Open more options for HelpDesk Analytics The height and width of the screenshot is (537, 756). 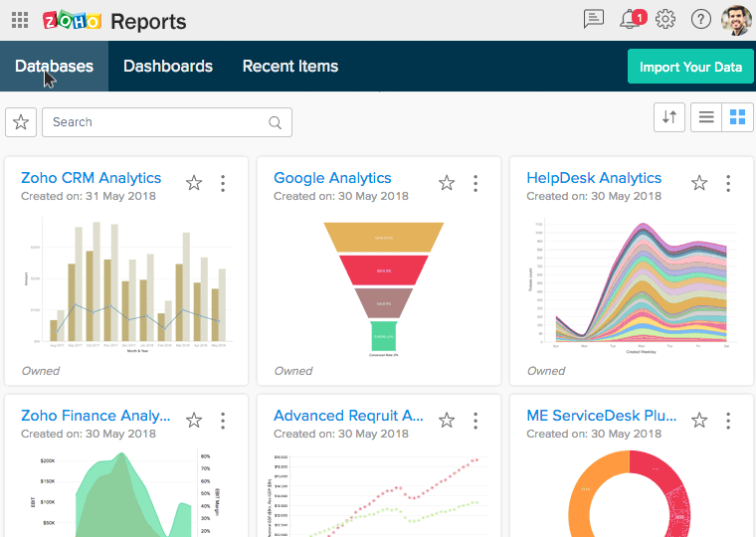[x=728, y=183]
